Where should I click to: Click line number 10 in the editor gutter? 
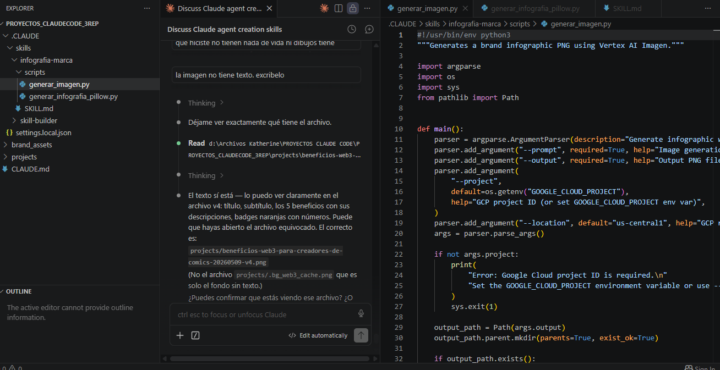(x=398, y=129)
